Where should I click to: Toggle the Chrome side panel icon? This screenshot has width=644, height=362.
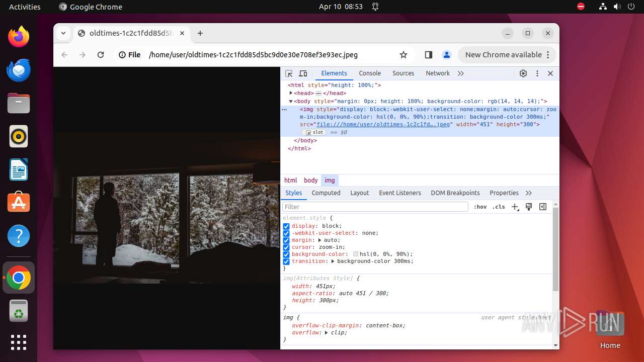[x=429, y=55]
